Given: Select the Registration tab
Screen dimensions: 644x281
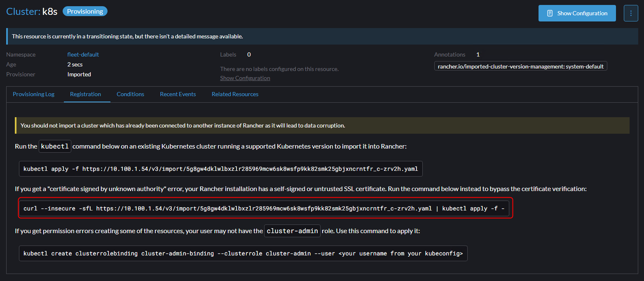Looking at the screenshot, I should coord(85,94).
